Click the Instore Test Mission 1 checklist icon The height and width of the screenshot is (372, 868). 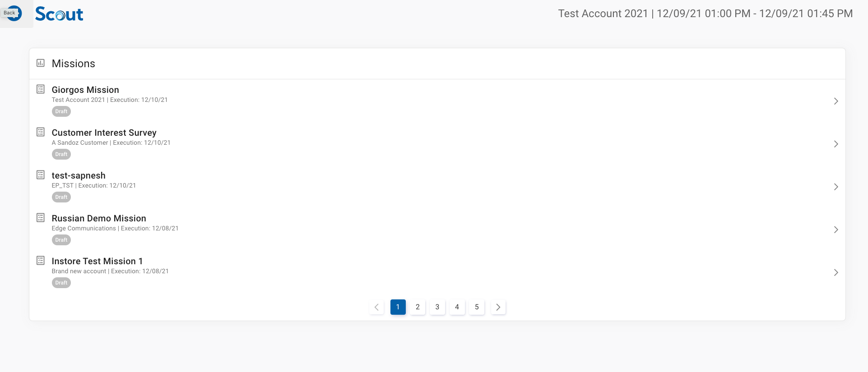(41, 261)
